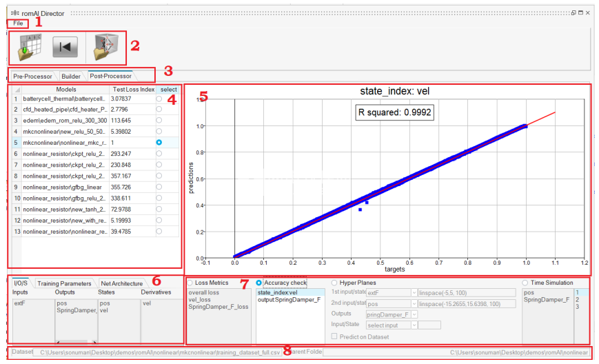Click the table corner select-all cell
This screenshot has height=364, width=599.
point(17,90)
